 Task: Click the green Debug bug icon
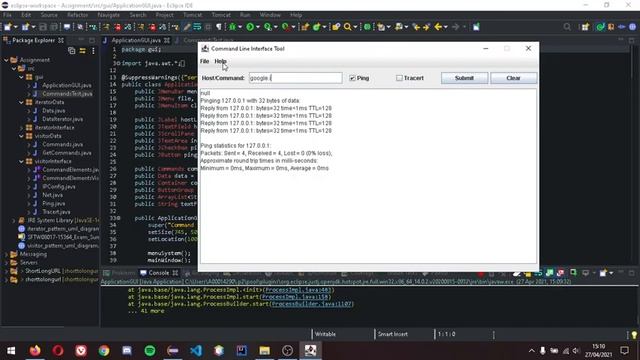232,27
